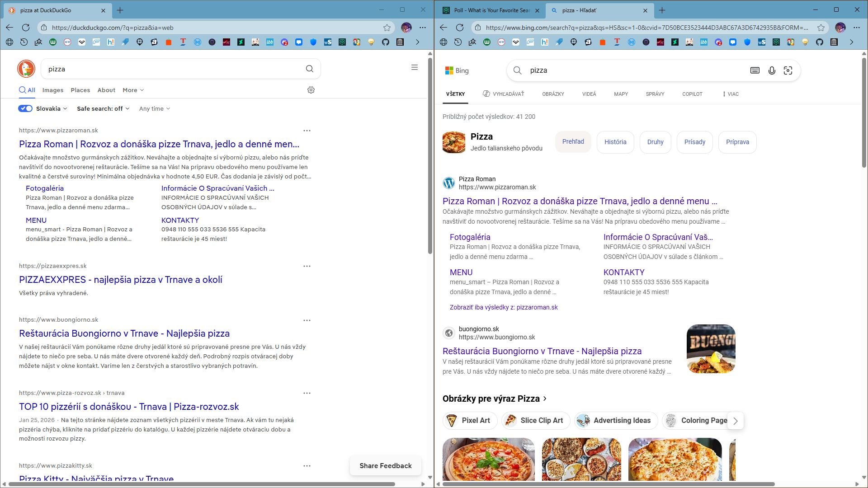
Task: Open the profile avatar in the Bing window
Action: pyautogui.click(x=840, y=28)
